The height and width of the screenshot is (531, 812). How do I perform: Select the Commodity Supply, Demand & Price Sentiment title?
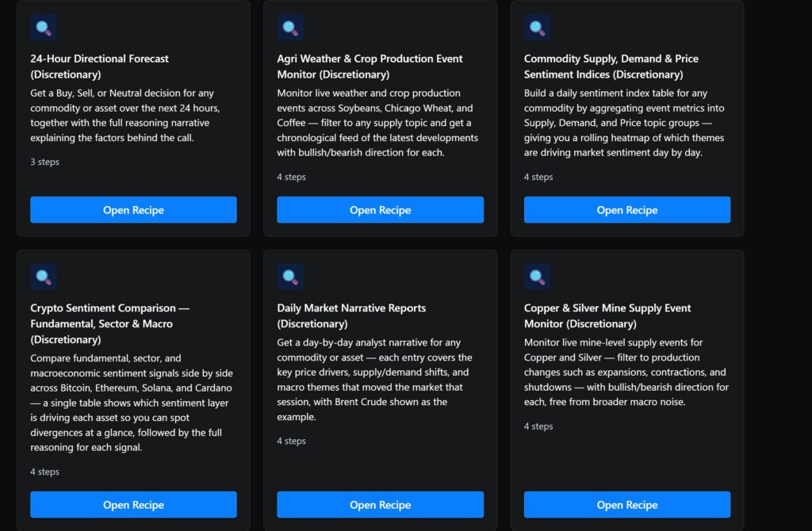611,66
